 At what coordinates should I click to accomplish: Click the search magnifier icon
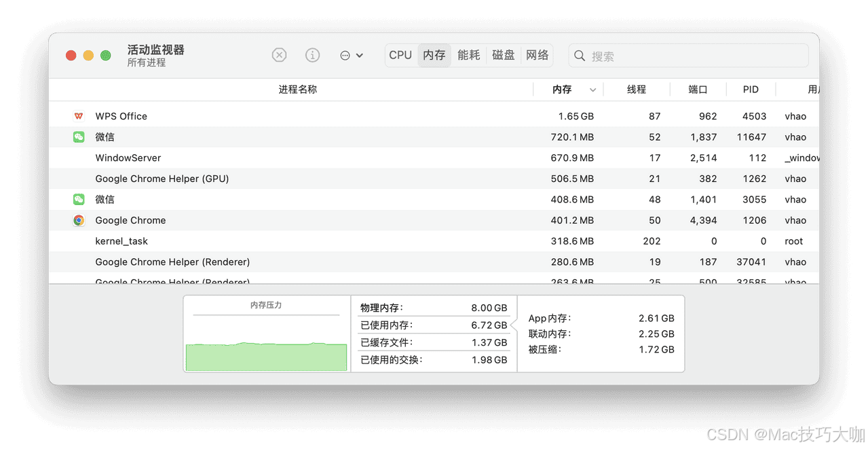pos(580,56)
